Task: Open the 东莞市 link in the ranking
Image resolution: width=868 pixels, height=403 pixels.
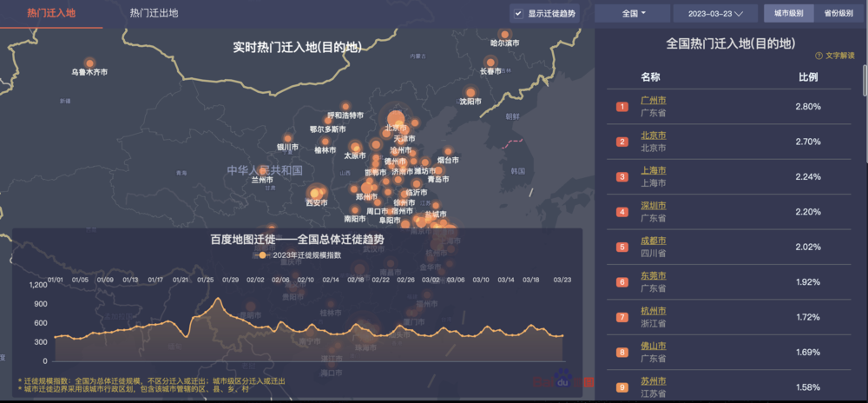Action: tap(654, 275)
